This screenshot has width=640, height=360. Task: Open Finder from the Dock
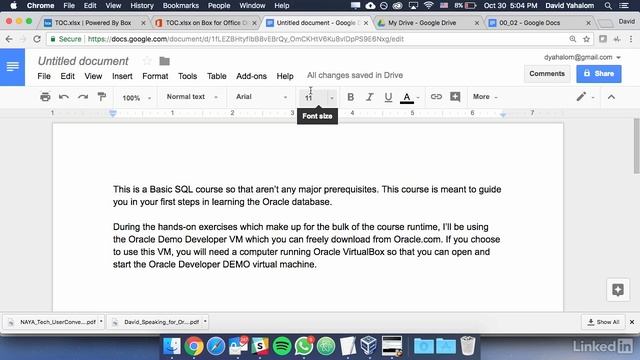tap(172, 346)
